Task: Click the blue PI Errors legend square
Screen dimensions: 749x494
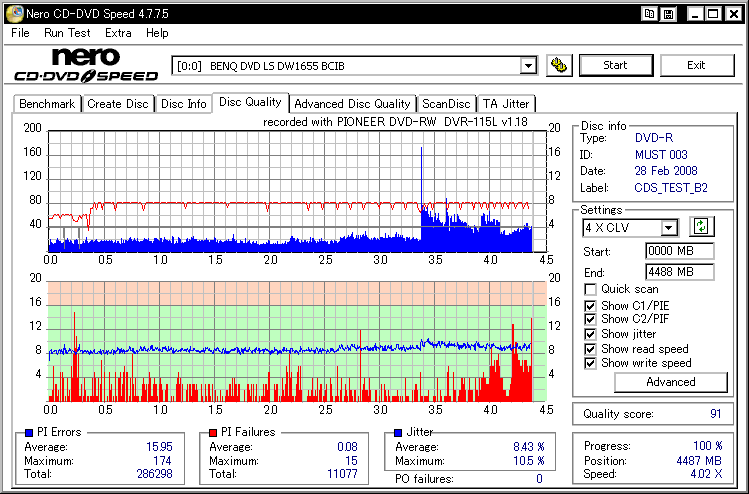Action: point(29,432)
